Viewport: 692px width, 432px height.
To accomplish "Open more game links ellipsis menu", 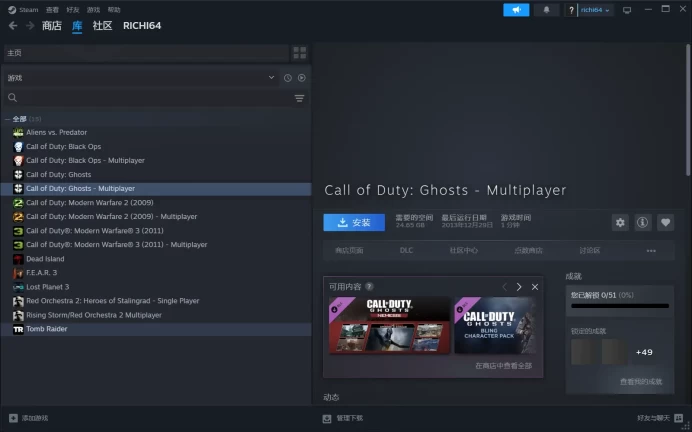I will point(651,251).
